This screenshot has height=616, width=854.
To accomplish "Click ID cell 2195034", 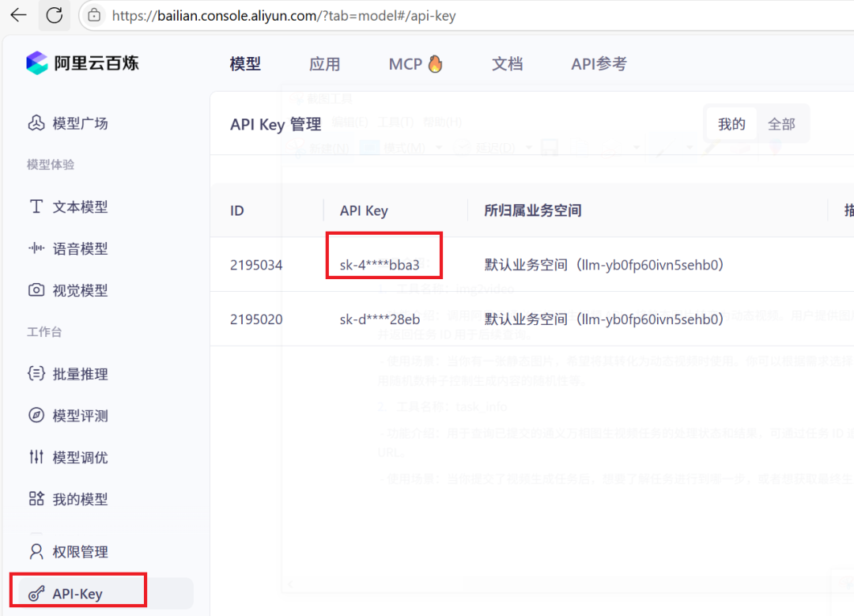I will click(256, 265).
